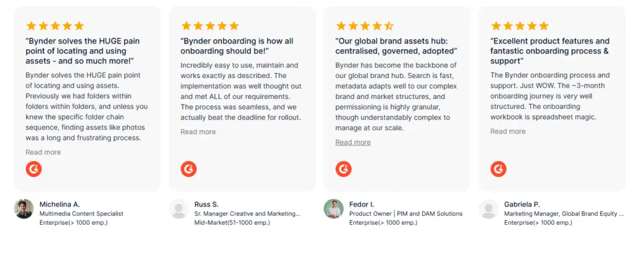Click the G2 logo in Fedor's review card
The height and width of the screenshot is (255, 644).
click(343, 169)
